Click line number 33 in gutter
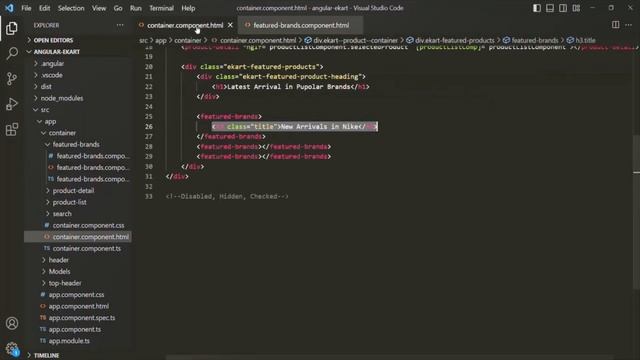 149,196
